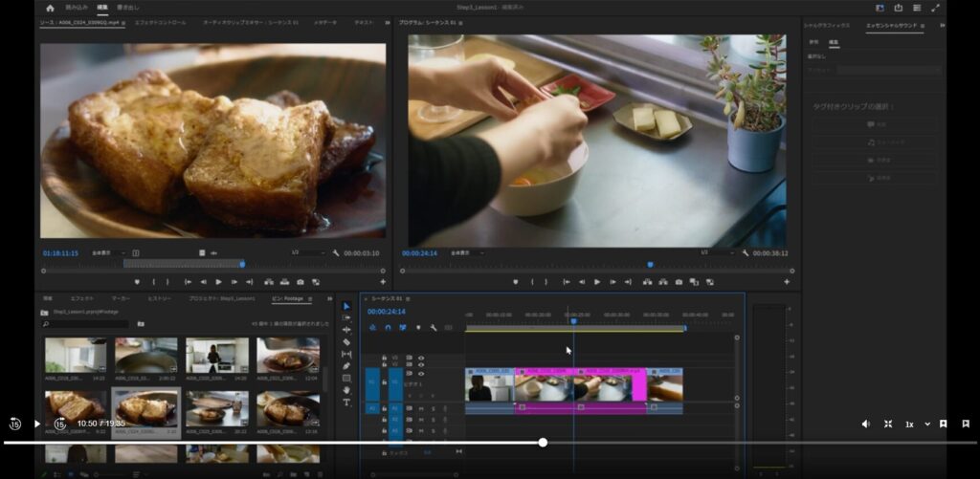This screenshot has height=479, width=980.
Task: Toggle the timeline snap magnet
Action: click(388, 327)
